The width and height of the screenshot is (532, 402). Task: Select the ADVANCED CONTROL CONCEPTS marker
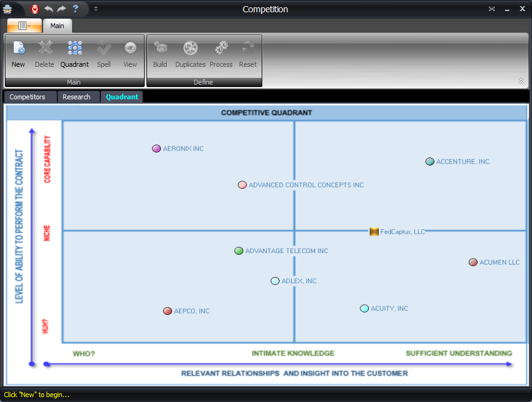[242, 185]
